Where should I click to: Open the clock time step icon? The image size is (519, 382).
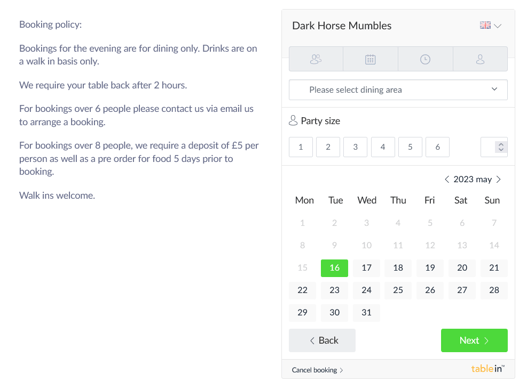tap(425, 59)
